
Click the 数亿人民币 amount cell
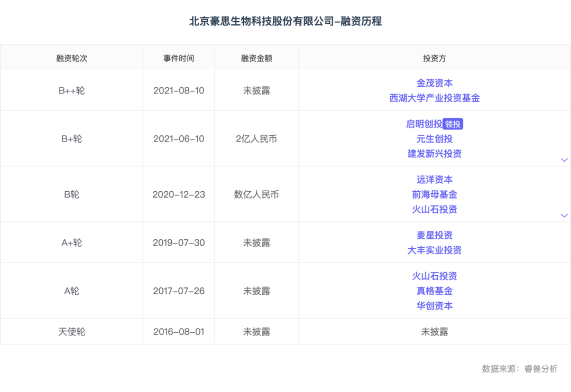click(256, 194)
